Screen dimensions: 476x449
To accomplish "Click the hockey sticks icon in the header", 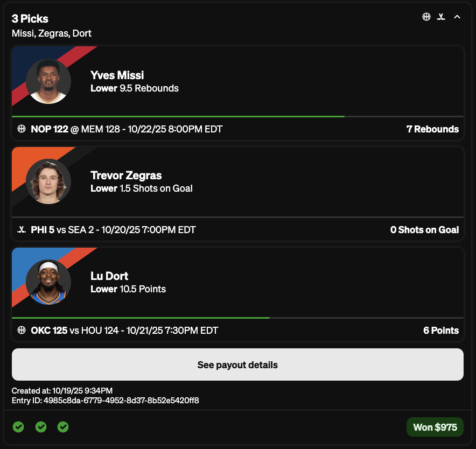I will coord(442,17).
